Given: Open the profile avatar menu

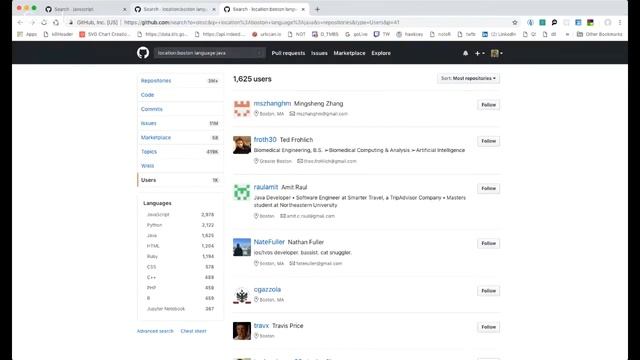Looking at the screenshot, I should coord(496,53).
